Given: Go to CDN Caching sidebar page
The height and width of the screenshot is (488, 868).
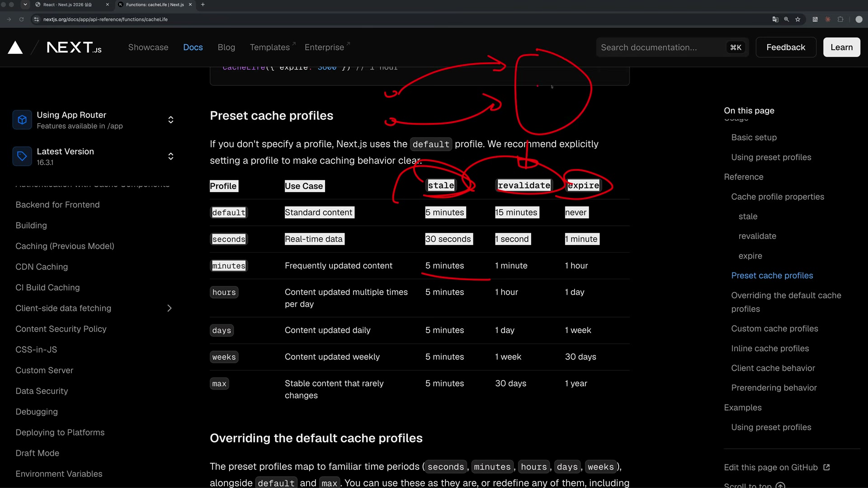Looking at the screenshot, I should 42,267.
